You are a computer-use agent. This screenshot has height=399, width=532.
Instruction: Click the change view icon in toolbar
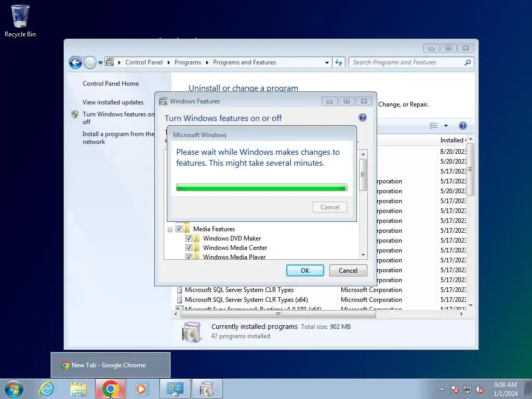[434, 126]
